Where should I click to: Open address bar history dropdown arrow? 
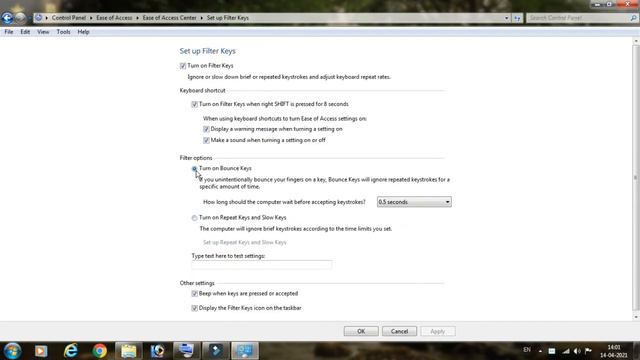[x=506, y=18]
